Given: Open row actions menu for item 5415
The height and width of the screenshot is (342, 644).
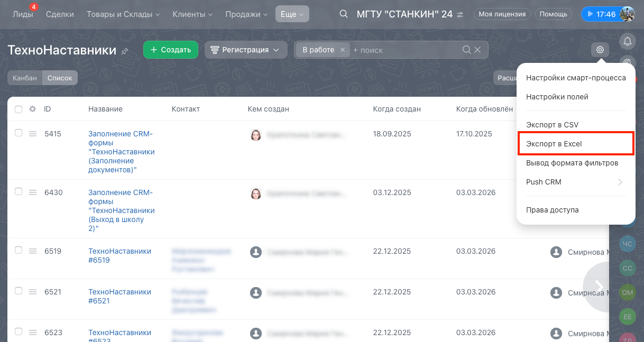Looking at the screenshot, I should point(32,134).
